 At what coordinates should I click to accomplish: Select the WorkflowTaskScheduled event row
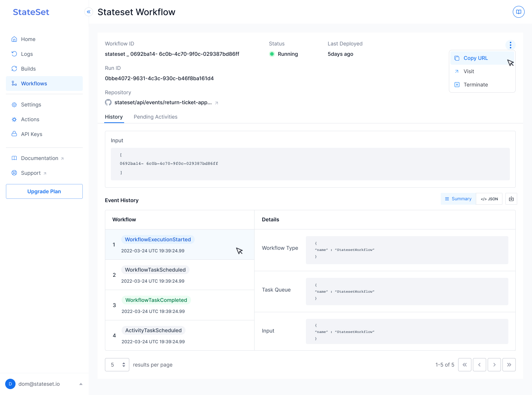click(180, 275)
